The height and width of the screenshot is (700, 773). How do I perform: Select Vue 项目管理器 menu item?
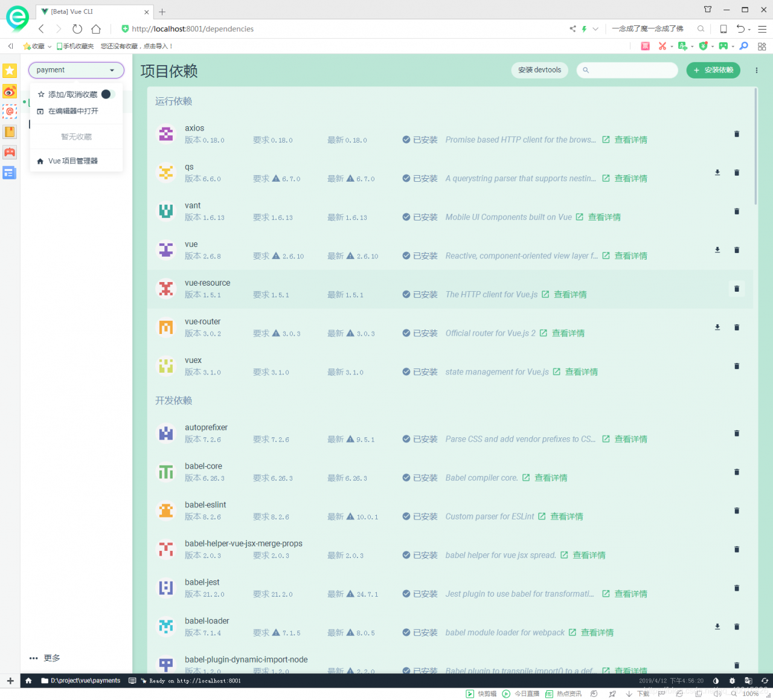[76, 161]
